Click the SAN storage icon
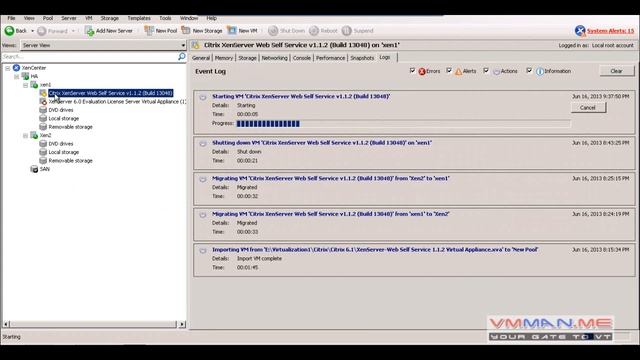The image size is (640, 360). 34,169
